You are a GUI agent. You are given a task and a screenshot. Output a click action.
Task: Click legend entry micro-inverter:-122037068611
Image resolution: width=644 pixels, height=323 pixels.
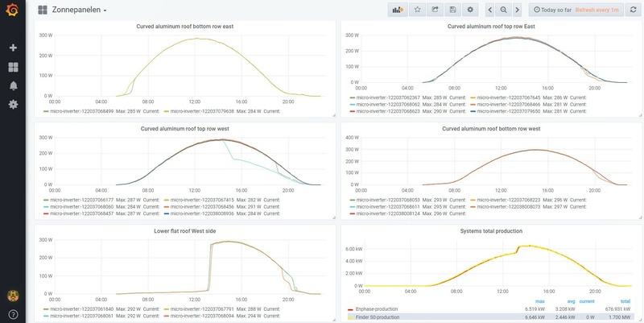[x=388, y=207]
